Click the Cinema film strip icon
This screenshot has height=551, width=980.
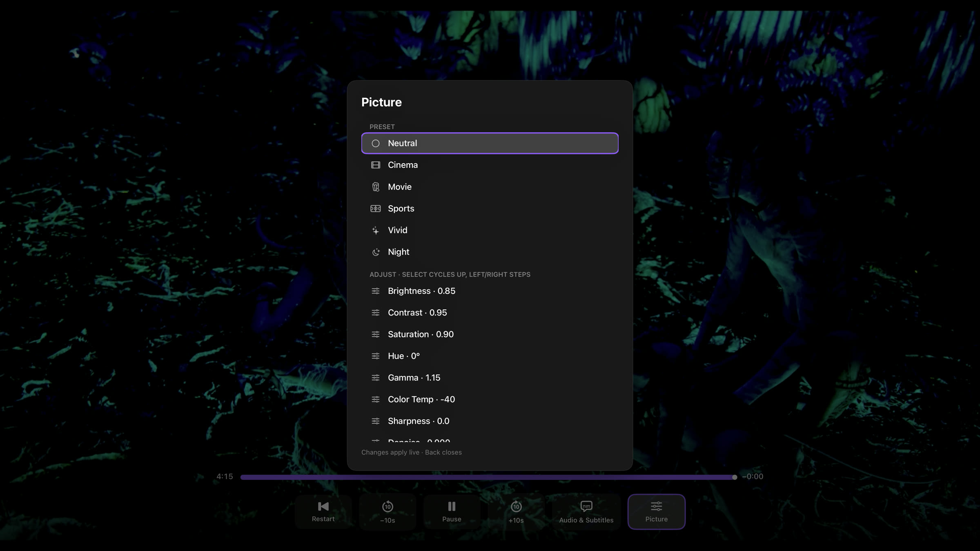click(x=375, y=165)
